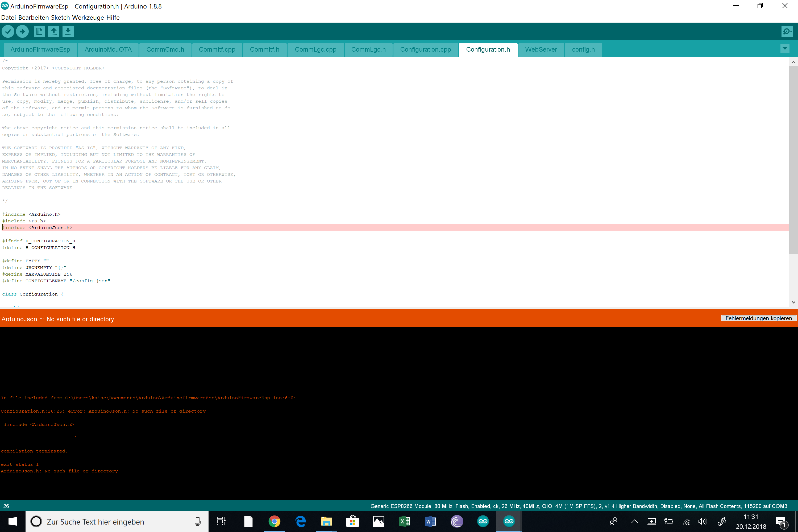Switch to the WebServer tab
798x532 pixels.
541,49
